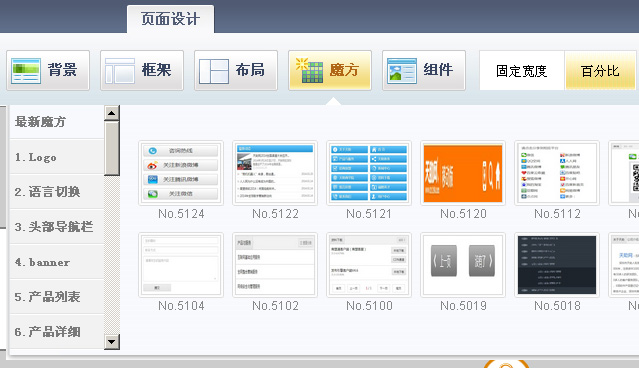Switch to 百分比 percentage width

coord(600,71)
